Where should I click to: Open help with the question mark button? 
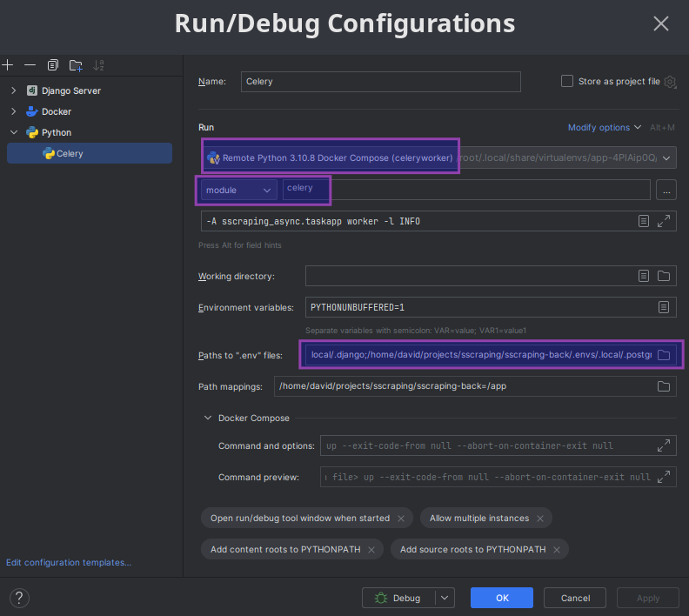(x=19, y=598)
